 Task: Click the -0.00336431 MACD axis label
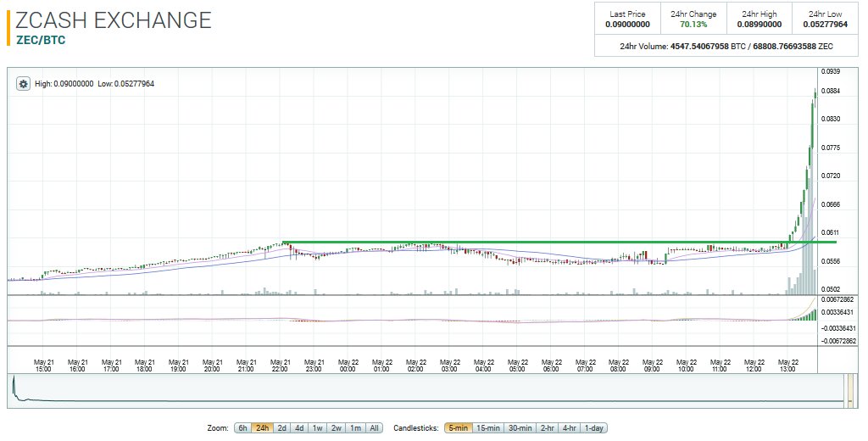838,328
